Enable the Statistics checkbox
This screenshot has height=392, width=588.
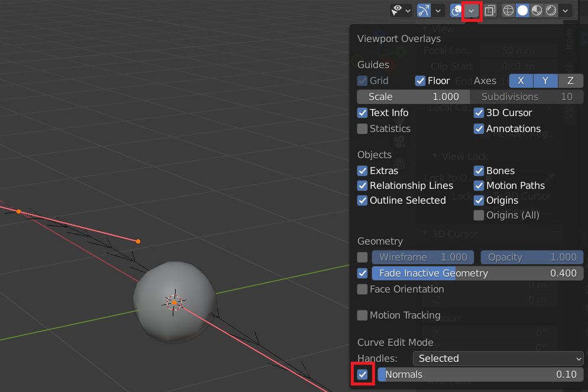(x=362, y=128)
